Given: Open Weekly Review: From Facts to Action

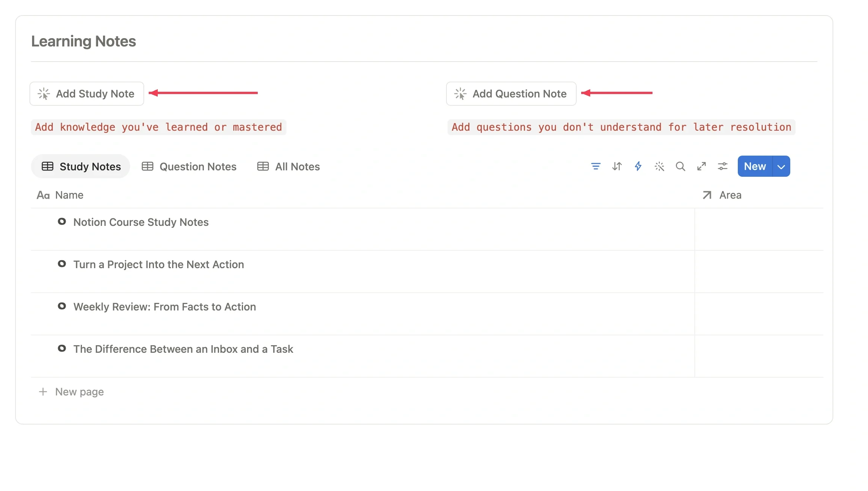Looking at the screenshot, I should click(x=165, y=307).
